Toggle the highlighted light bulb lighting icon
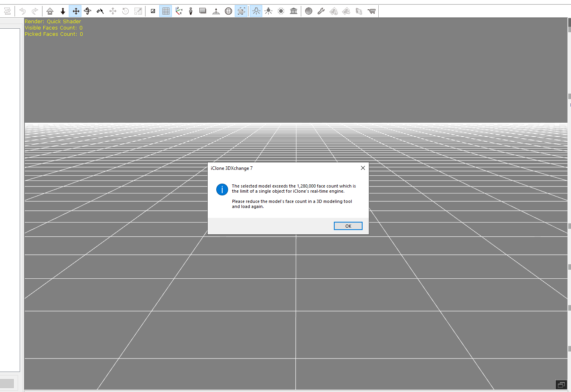 (x=256, y=11)
